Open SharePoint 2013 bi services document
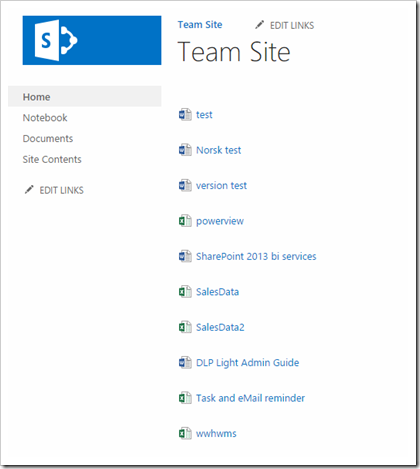Screen dimensions: 420x469 256,256
